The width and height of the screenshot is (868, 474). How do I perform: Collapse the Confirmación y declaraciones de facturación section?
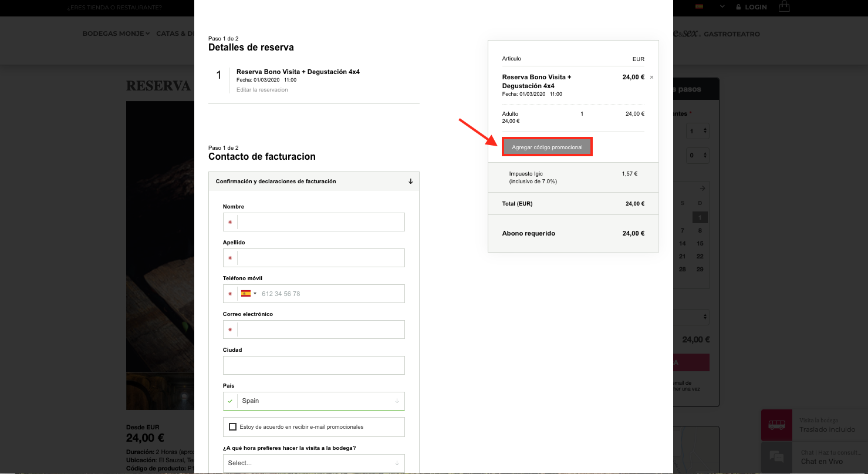point(314,181)
